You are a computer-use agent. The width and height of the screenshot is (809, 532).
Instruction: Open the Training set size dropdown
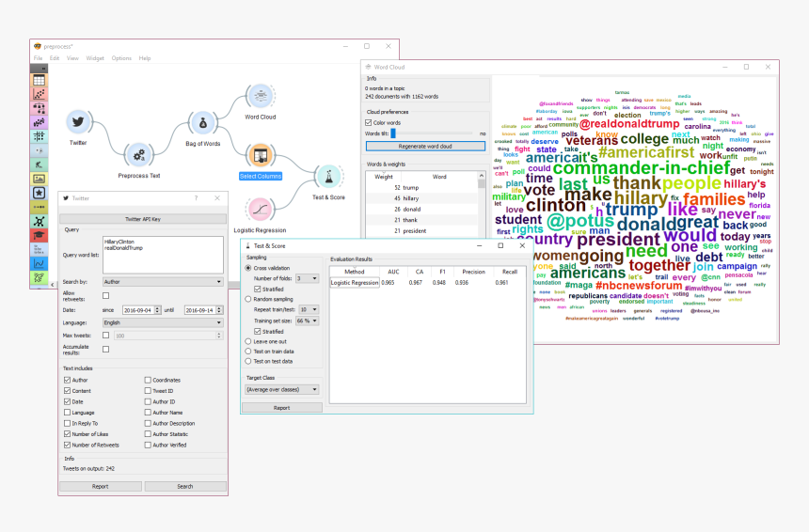pyautogui.click(x=307, y=321)
